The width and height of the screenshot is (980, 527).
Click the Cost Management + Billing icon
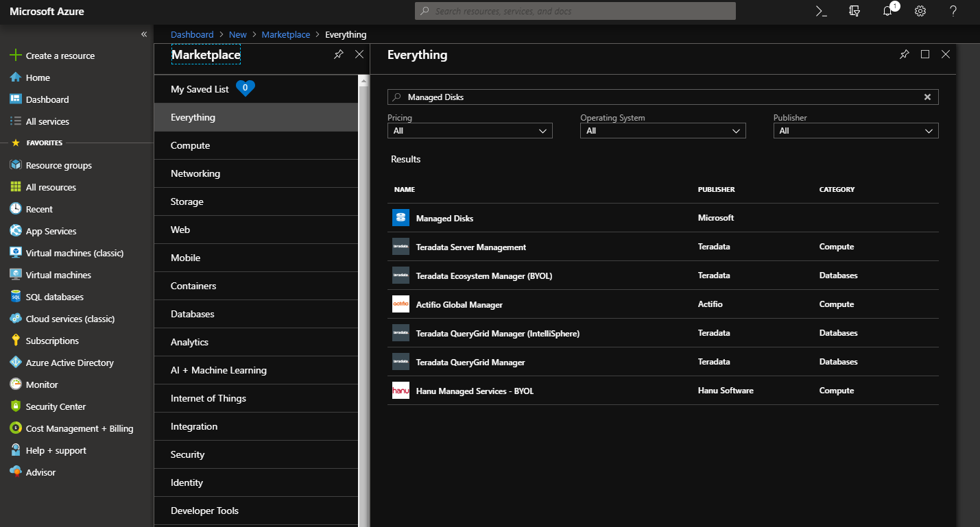click(16, 428)
